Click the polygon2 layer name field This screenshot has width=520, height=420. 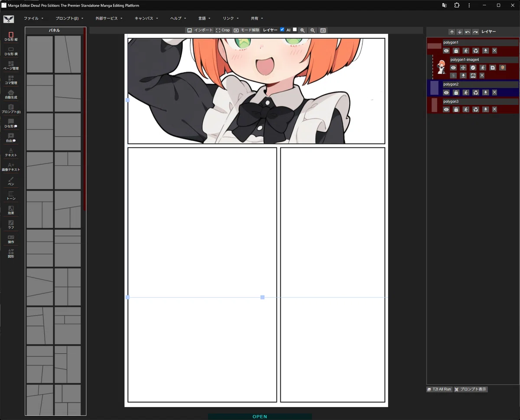coord(480,85)
